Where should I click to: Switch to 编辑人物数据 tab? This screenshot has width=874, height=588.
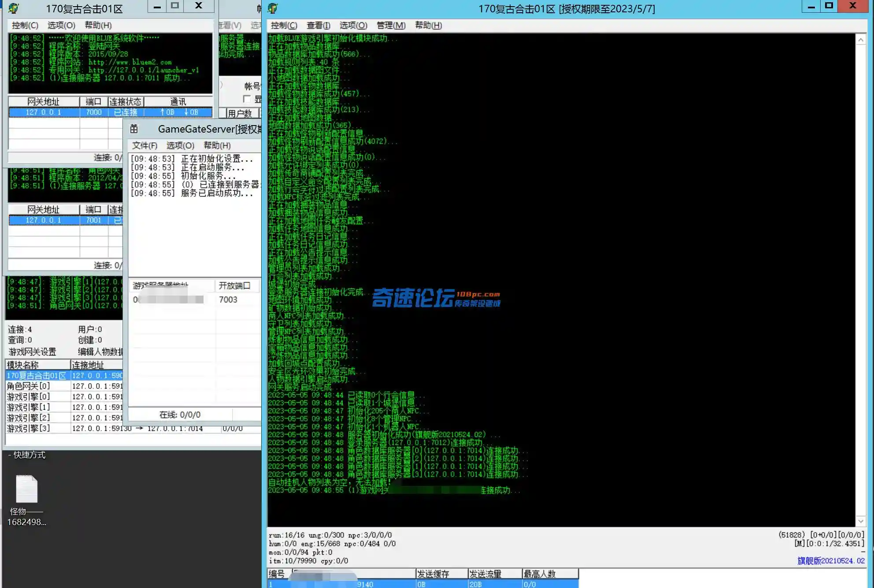[x=100, y=352]
